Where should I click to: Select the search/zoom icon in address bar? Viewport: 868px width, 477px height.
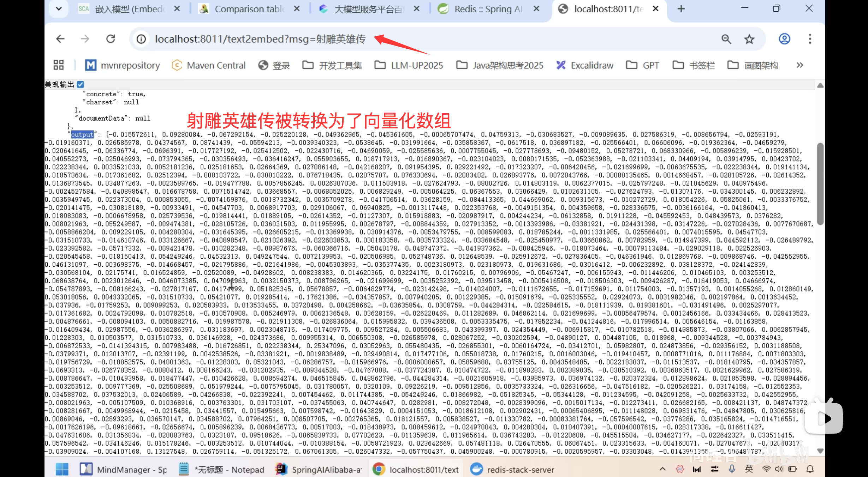(x=726, y=39)
